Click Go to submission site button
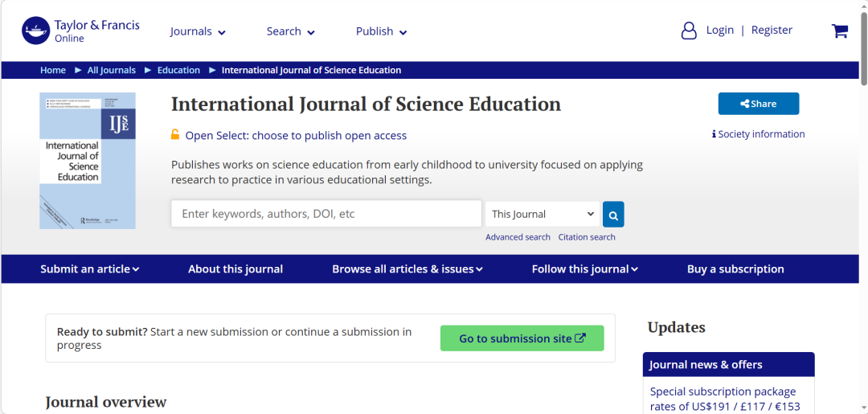Image resolution: width=868 pixels, height=414 pixels. point(522,338)
